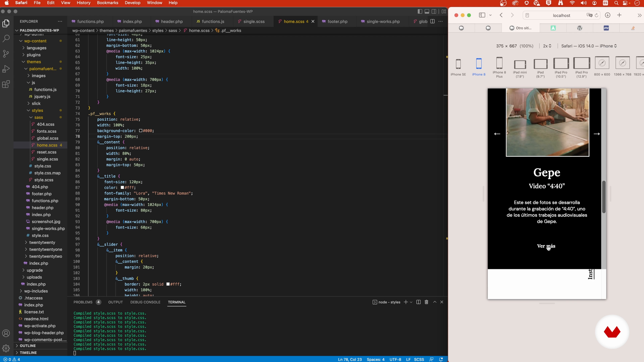Viewport: 644px width, 362px height.
Task: Open global.scss in the file tree
Action: [x=47, y=138]
